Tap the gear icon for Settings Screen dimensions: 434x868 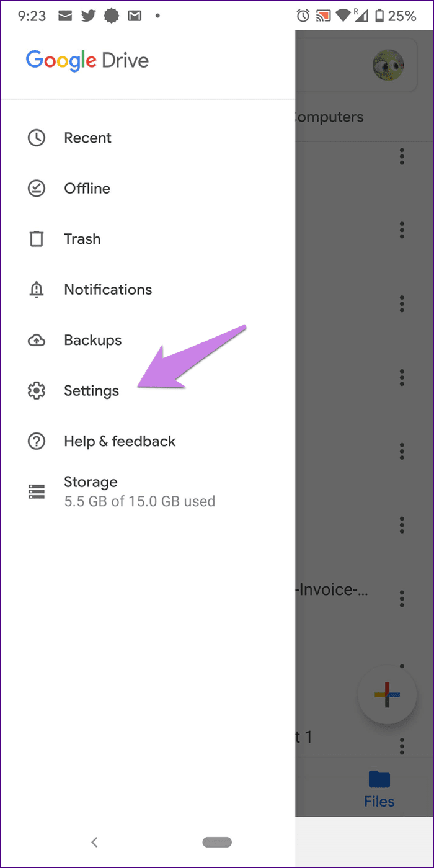tap(37, 391)
